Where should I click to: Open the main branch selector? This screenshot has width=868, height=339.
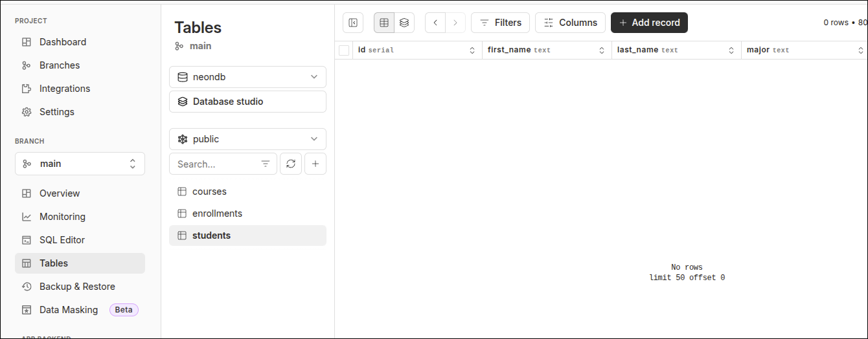[x=80, y=164]
